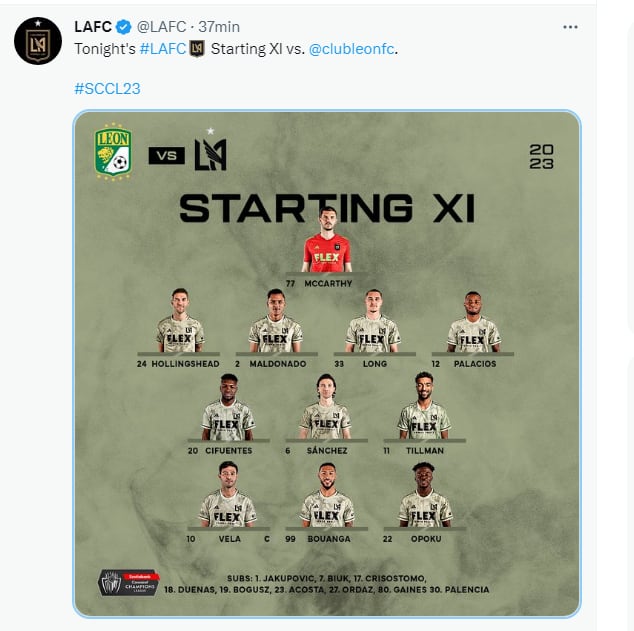Click the LAFC logo beside the VS label
The width and height of the screenshot is (634, 631).
tap(210, 153)
